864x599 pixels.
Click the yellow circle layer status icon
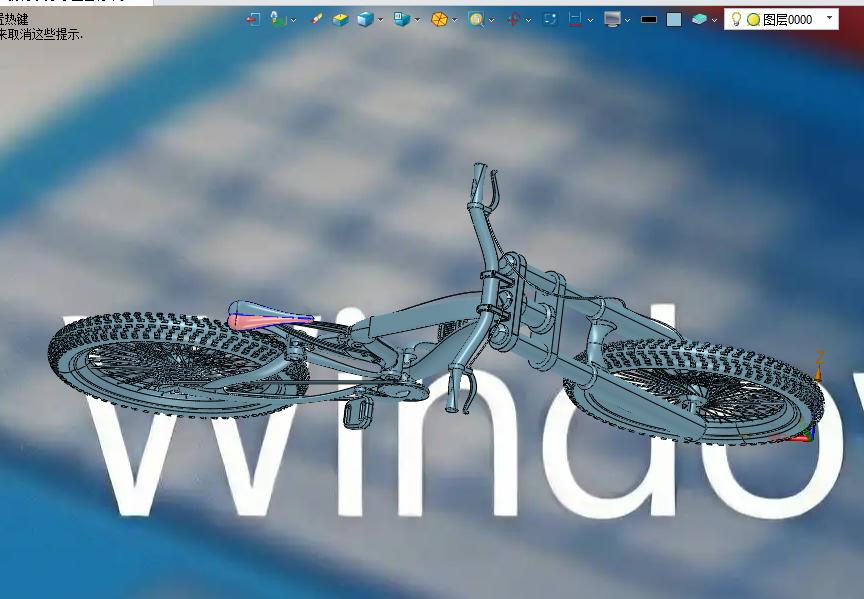click(x=753, y=20)
